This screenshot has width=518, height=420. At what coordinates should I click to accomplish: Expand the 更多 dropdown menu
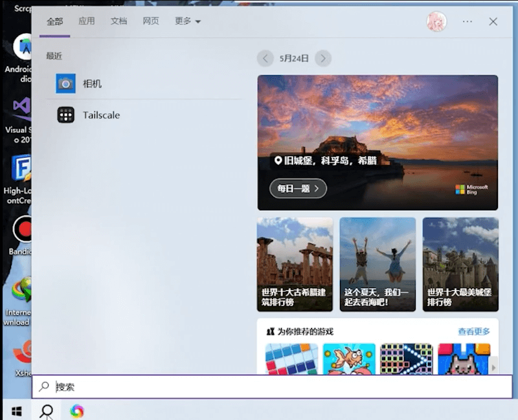pos(188,21)
